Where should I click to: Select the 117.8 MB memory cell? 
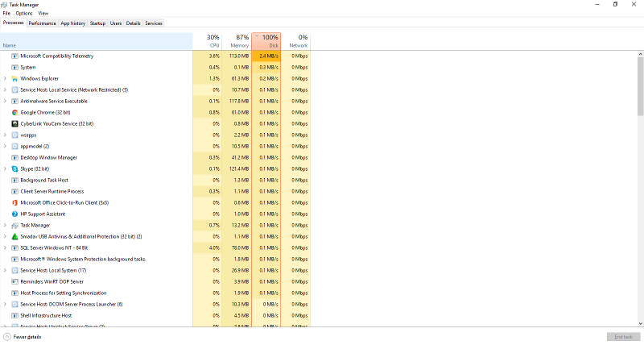pyautogui.click(x=237, y=101)
